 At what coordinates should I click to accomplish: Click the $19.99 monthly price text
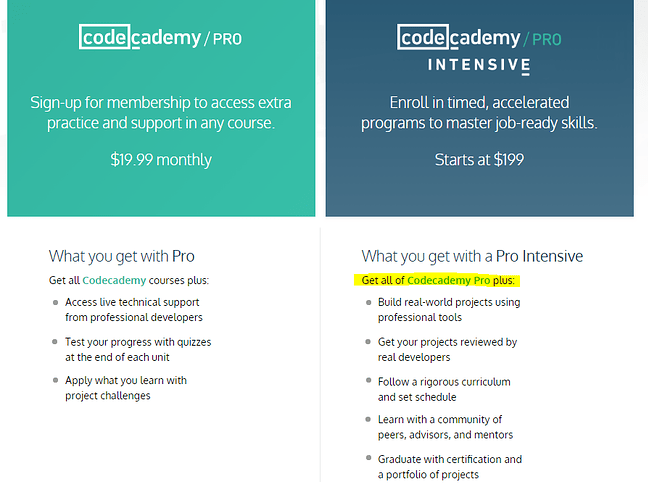tap(161, 160)
